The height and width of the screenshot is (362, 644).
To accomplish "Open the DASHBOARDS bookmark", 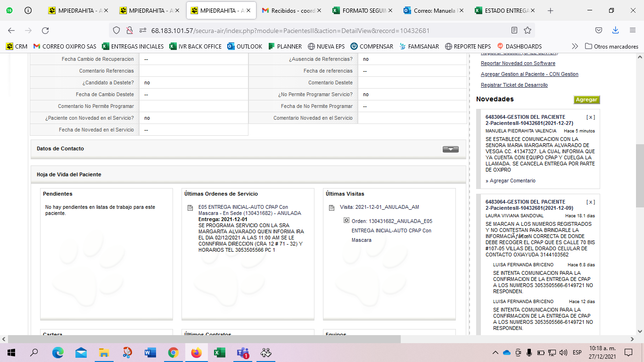I will click(x=520, y=46).
